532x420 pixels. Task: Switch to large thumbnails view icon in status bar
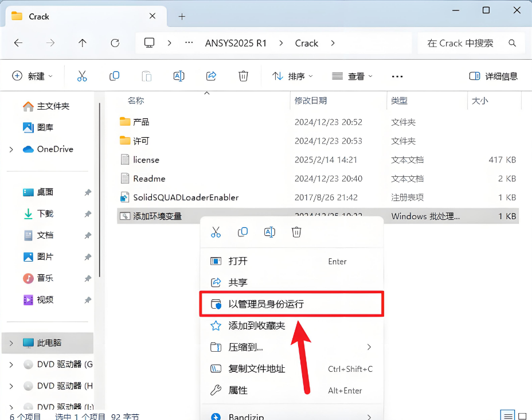tap(522, 415)
